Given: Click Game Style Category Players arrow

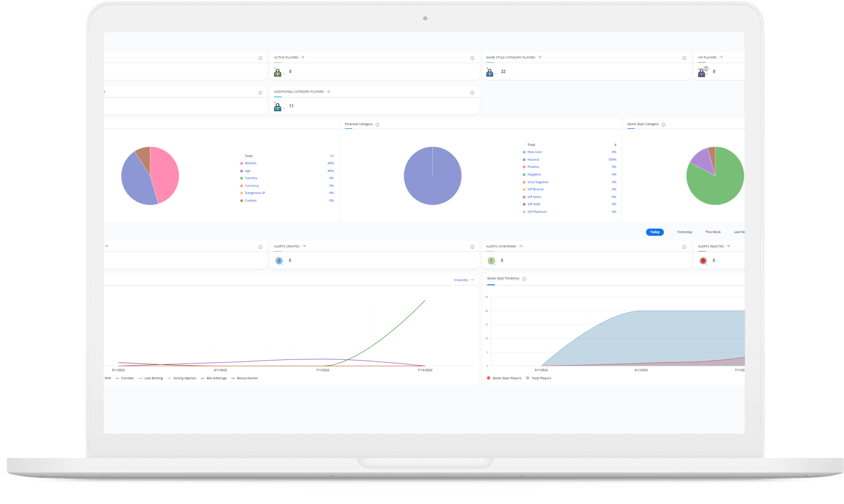Looking at the screenshot, I should (x=539, y=57).
